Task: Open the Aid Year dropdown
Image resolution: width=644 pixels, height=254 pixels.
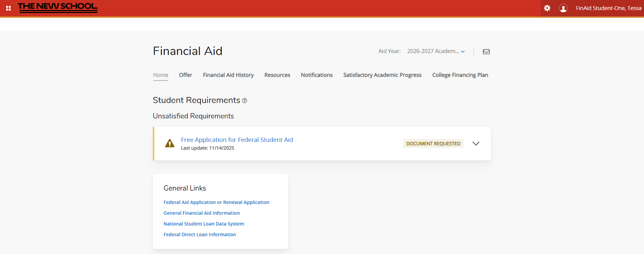Action: pos(436,51)
